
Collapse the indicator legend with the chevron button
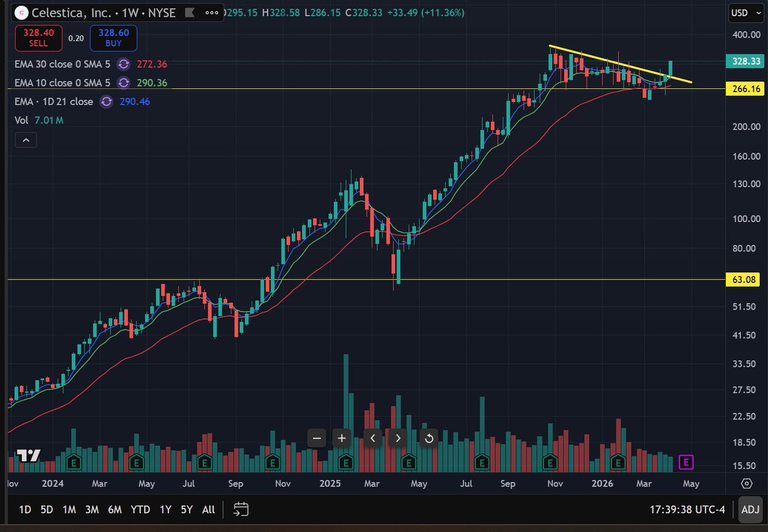click(x=26, y=140)
